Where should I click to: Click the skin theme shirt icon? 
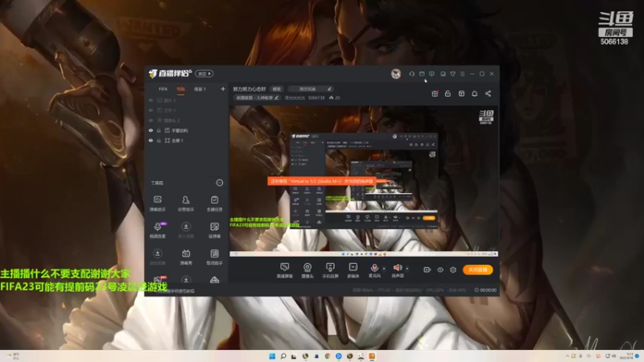pyautogui.click(x=452, y=74)
